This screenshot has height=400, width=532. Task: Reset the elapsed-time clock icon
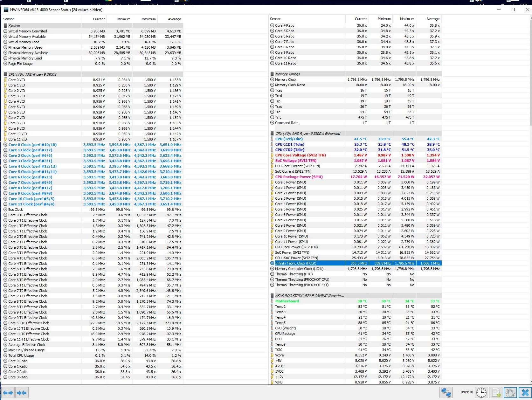click(x=481, y=393)
